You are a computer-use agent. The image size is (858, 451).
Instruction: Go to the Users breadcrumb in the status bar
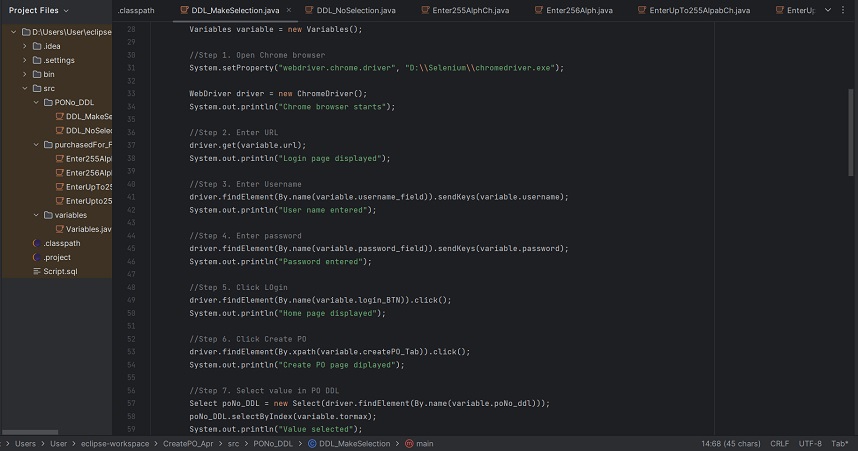click(25, 444)
